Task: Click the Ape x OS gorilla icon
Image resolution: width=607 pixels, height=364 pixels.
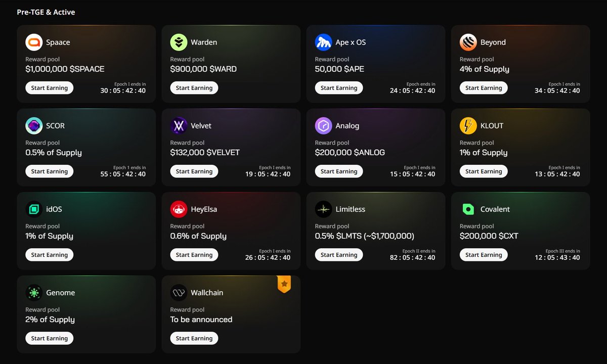Action: [323, 42]
